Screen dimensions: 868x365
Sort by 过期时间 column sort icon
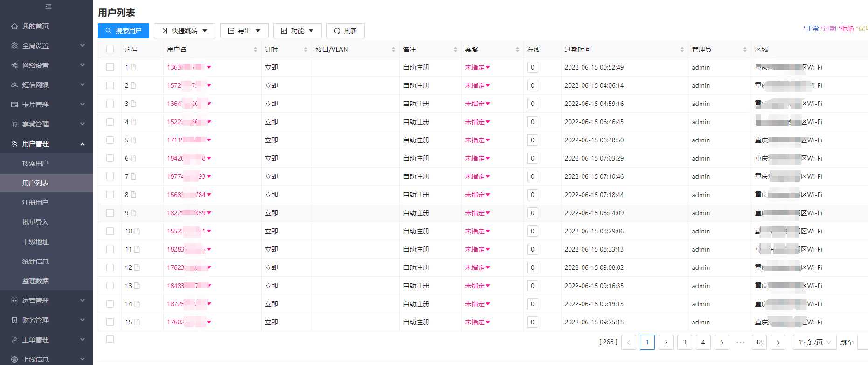pyautogui.click(x=682, y=49)
